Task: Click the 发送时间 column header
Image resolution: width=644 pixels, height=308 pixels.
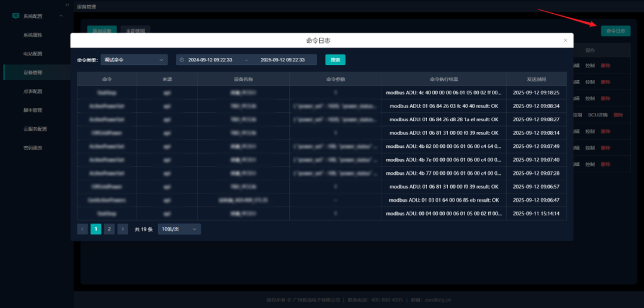Action: coord(537,79)
